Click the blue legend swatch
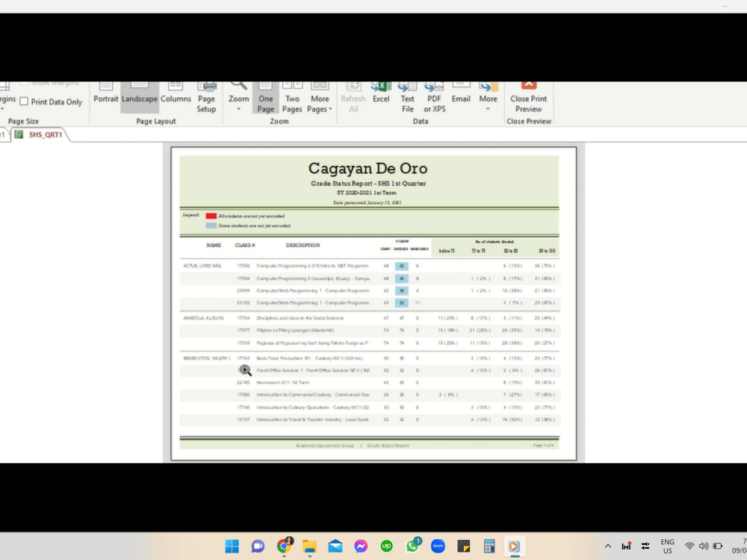This screenshot has height=560, width=747. (x=211, y=225)
